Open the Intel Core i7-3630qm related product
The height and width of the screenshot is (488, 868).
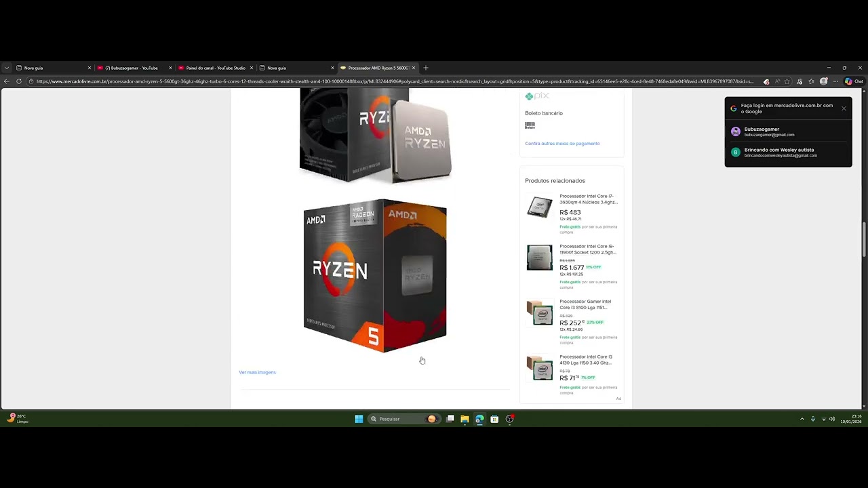tap(588, 199)
